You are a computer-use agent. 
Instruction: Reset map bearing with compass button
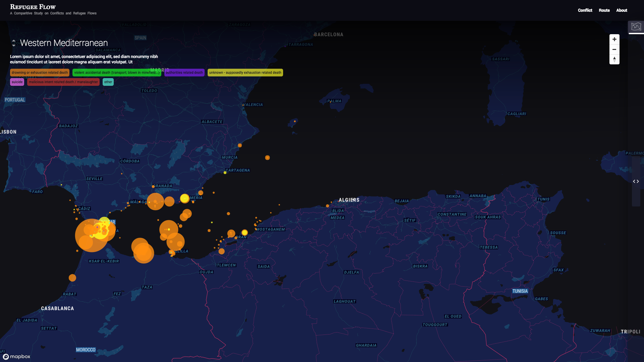point(614,59)
